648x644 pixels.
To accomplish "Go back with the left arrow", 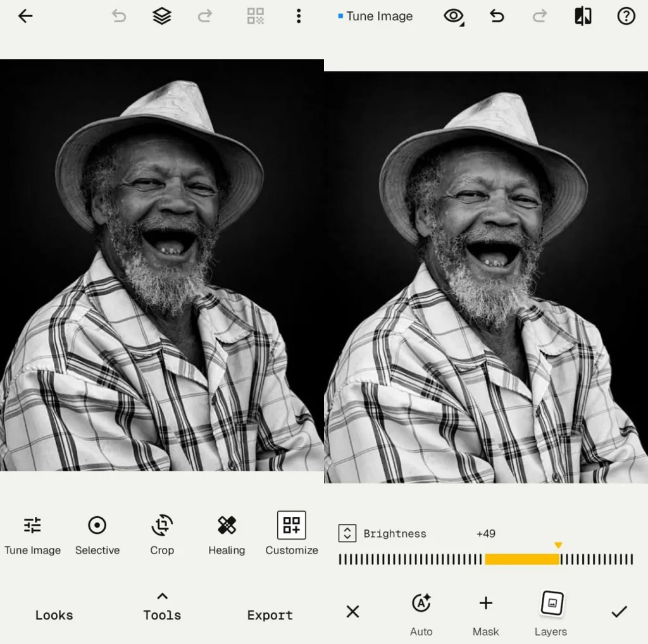I will (25, 16).
